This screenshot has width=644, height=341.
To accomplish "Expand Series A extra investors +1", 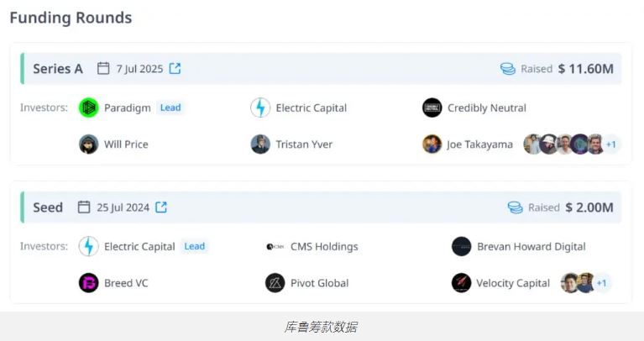I will pyautogui.click(x=610, y=144).
